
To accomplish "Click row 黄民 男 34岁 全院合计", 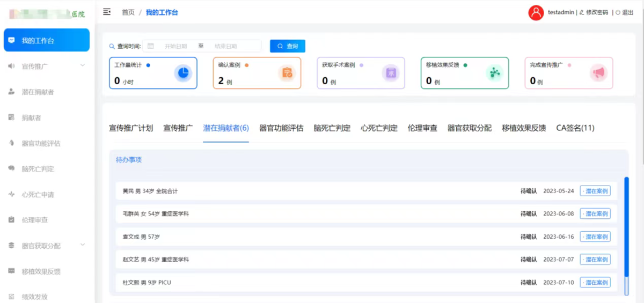I will coord(367,191).
